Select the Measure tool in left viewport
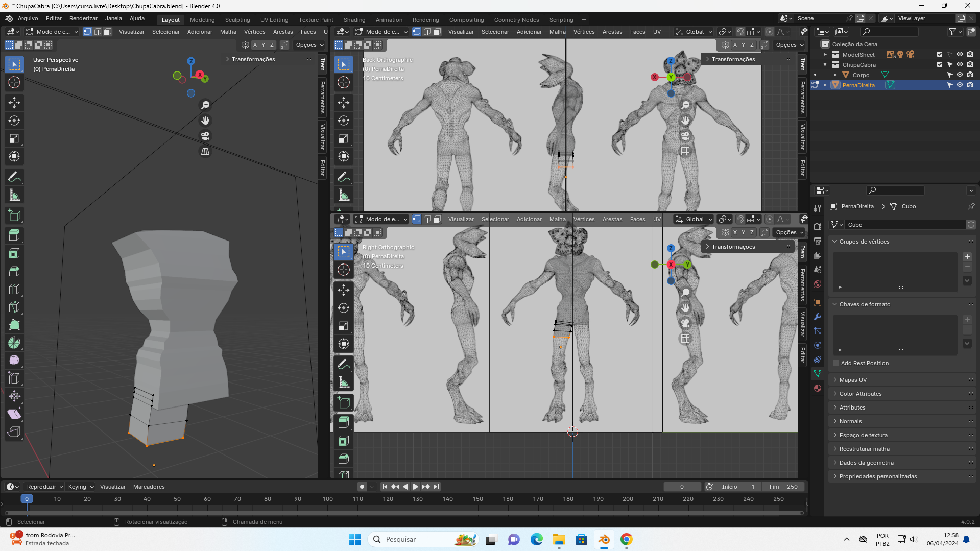The width and height of the screenshot is (980, 551). point(14,195)
